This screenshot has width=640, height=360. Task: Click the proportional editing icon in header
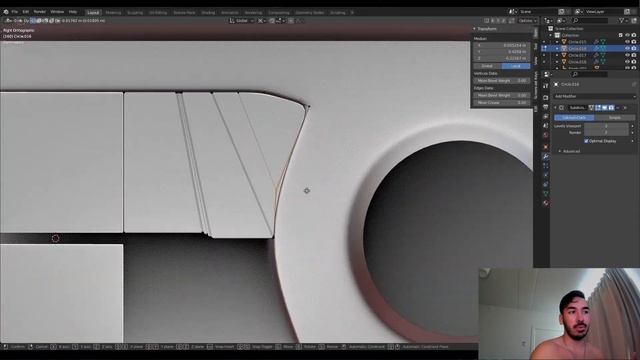pyautogui.click(x=291, y=20)
